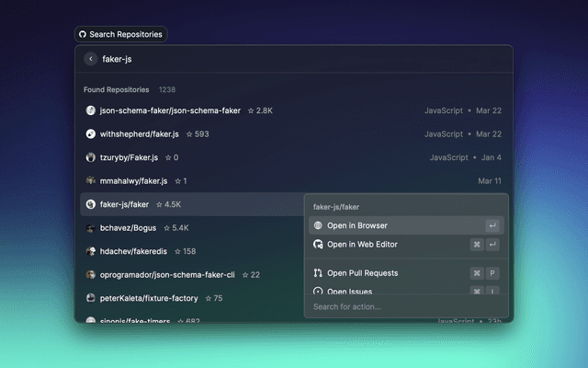This screenshot has height=368, width=588.
Task: Click the withshepherd/faker.js avatar icon
Action: (x=91, y=134)
